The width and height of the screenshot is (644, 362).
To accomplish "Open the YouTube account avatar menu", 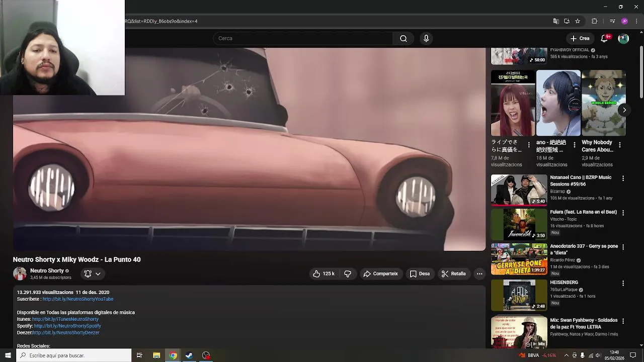I will 623,38.
